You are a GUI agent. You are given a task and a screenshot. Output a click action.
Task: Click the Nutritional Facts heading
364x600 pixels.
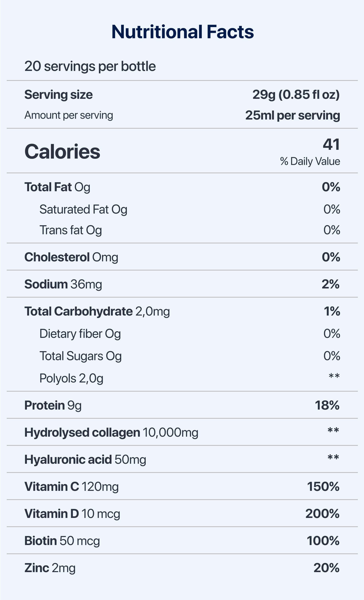coord(182,32)
